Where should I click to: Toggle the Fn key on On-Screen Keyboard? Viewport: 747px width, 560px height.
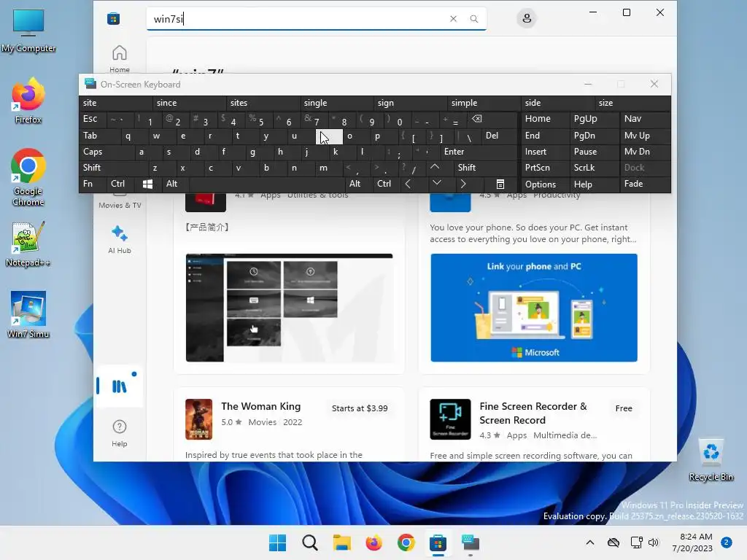click(x=93, y=184)
